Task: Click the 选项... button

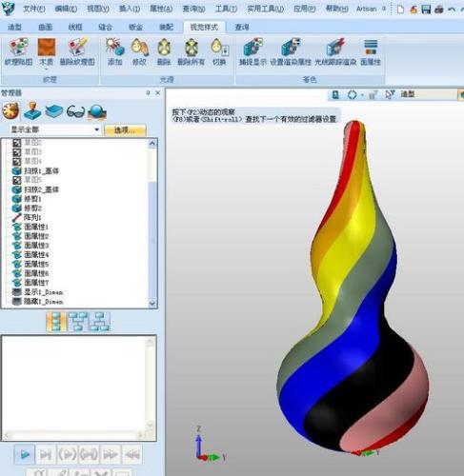Action: 125,129
